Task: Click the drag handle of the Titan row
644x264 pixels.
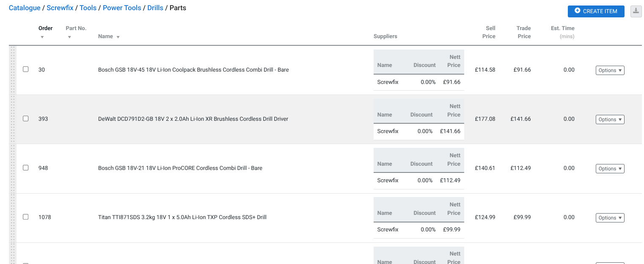Action: [12, 217]
